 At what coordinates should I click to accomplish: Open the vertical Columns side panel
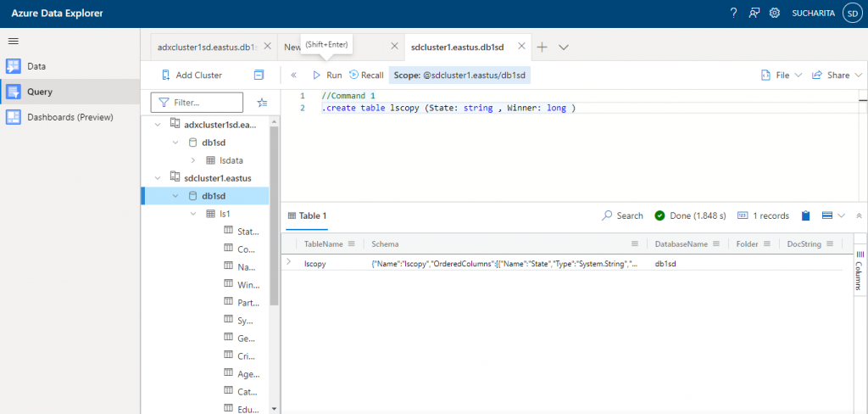pos(860,271)
